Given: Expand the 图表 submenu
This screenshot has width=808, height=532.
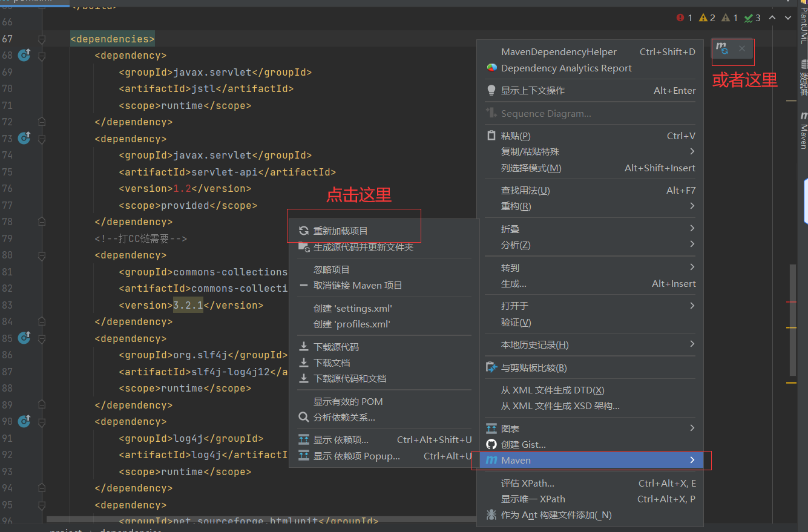Looking at the screenshot, I should click(x=590, y=429).
